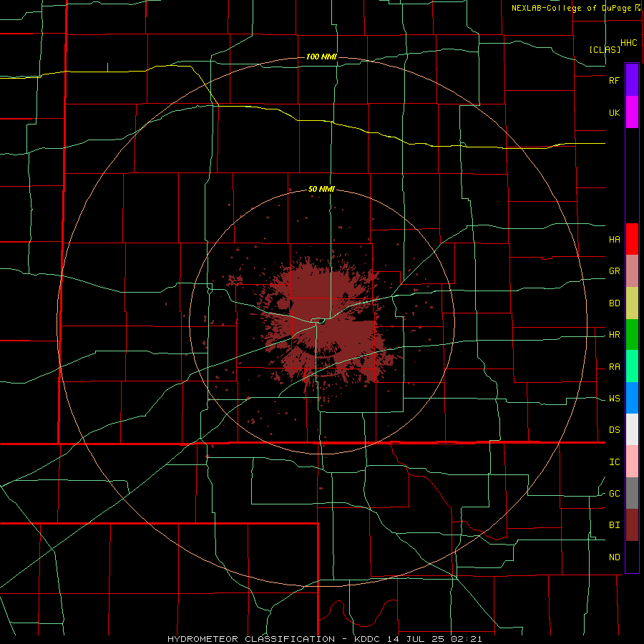Click the purple RF color swatch
The height and width of the screenshot is (644, 644).
tap(632, 80)
